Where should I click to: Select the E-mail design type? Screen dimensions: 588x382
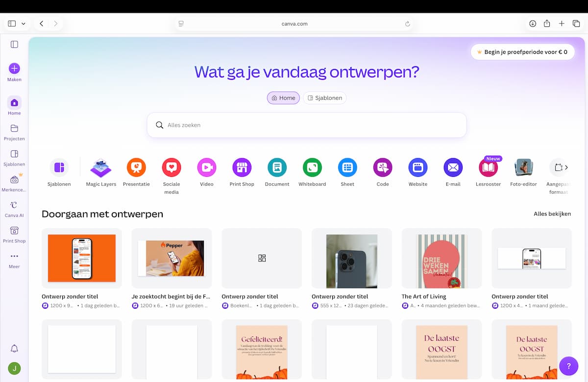[453, 167]
